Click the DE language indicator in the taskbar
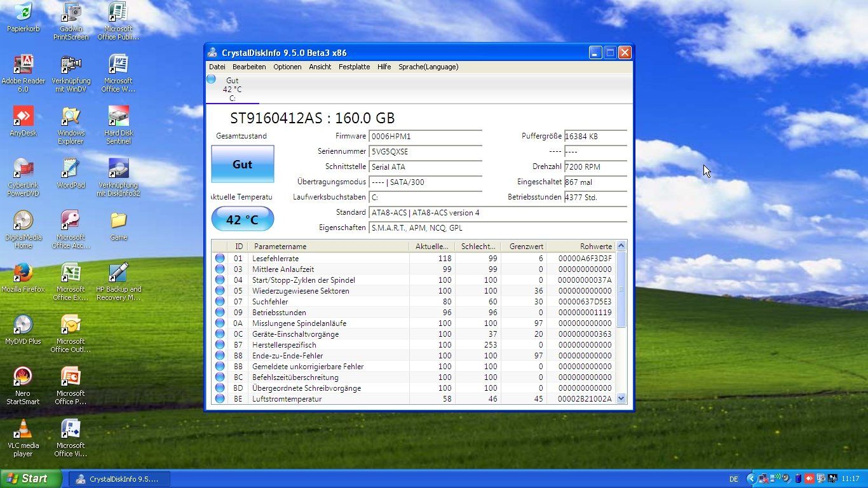868x488 pixels. [x=734, y=479]
